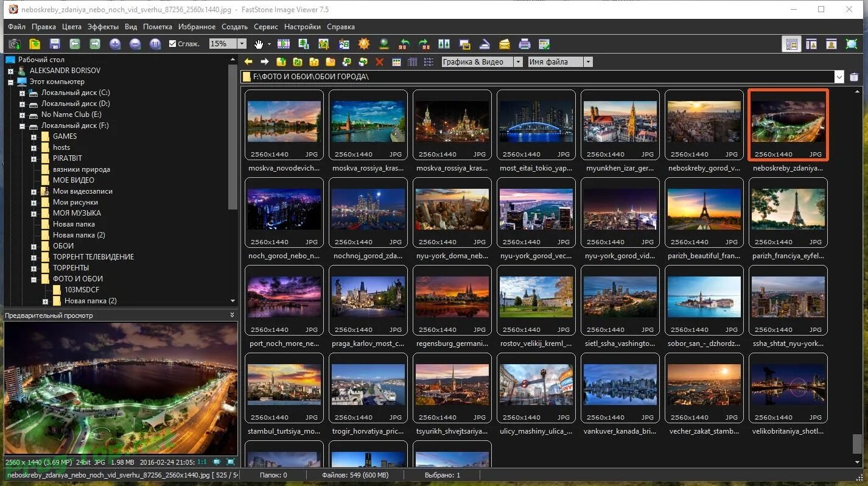The height and width of the screenshot is (486, 868).
Task: Switch to details view mode
Action: pyautogui.click(x=413, y=62)
